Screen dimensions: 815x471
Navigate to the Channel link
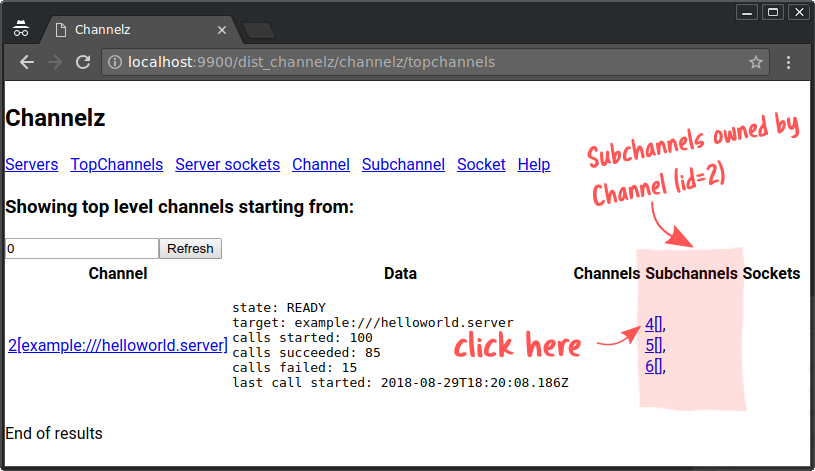point(320,164)
